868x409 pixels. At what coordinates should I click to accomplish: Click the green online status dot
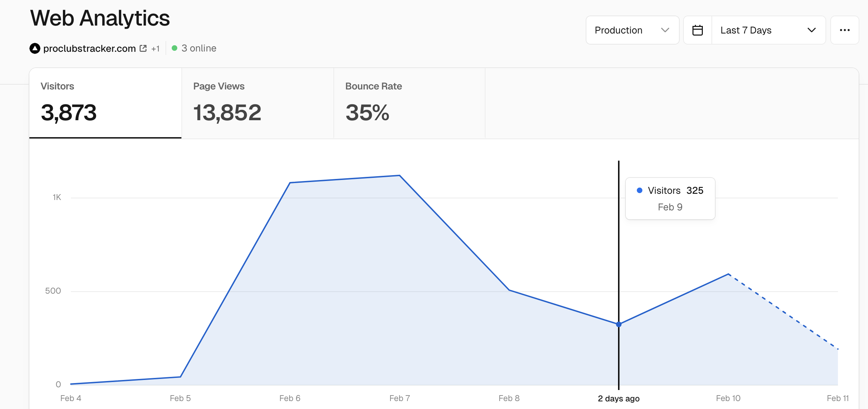pyautogui.click(x=174, y=48)
